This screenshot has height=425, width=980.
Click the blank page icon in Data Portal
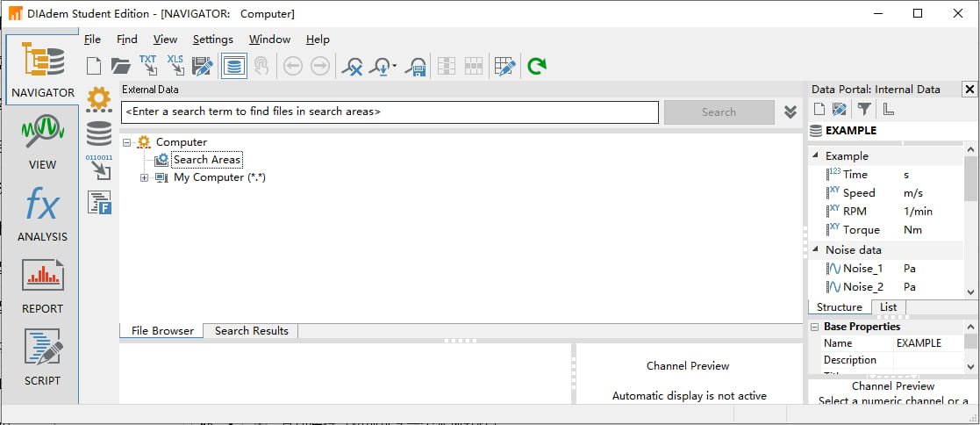pyautogui.click(x=819, y=110)
